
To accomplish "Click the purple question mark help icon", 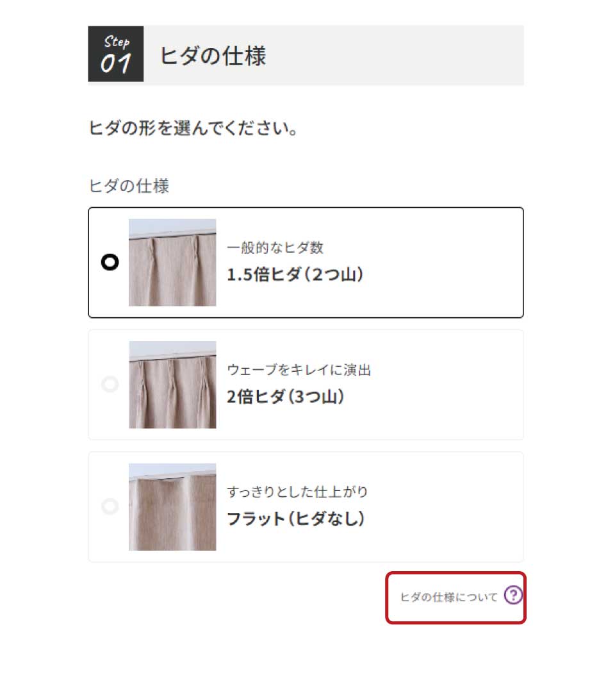I will 512,596.
